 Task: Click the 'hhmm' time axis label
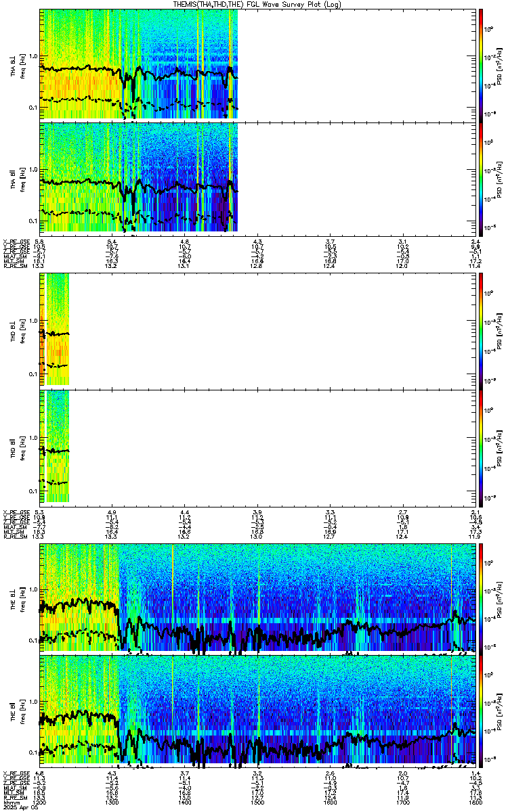click(10, 802)
